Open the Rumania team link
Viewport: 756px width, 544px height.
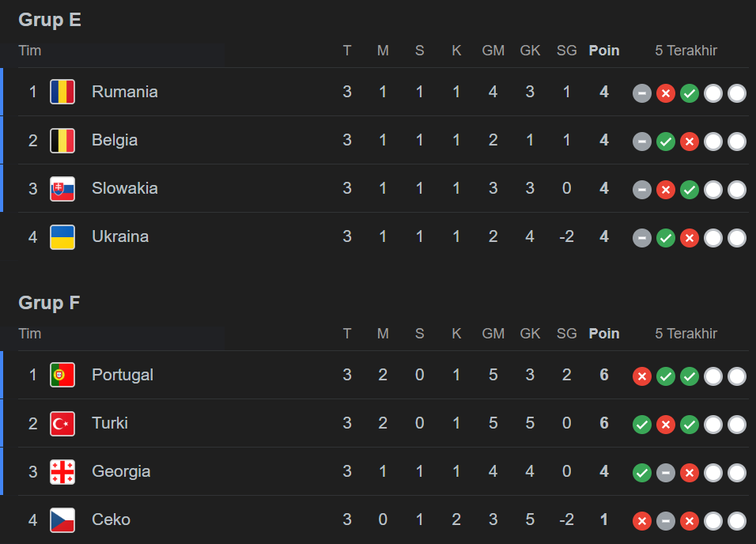tap(124, 92)
